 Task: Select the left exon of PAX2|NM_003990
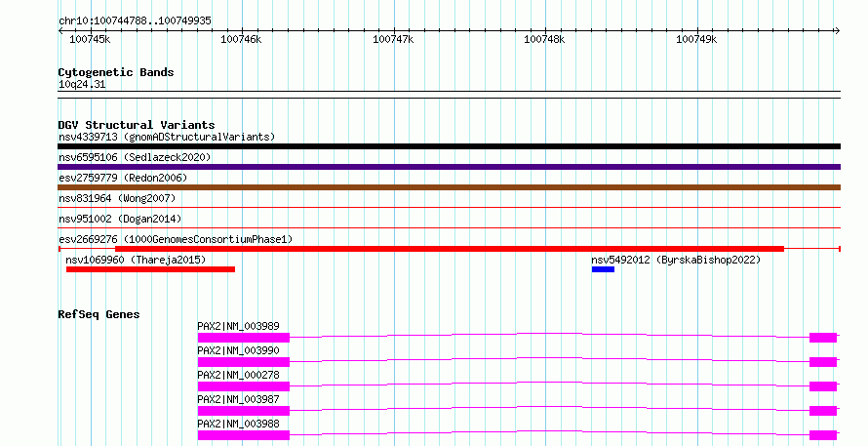(244, 362)
